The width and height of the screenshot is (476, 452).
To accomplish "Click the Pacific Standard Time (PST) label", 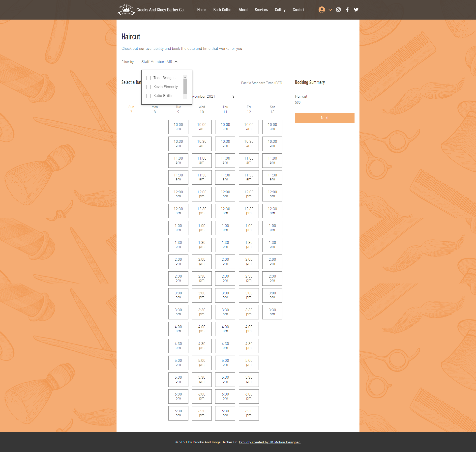I will (x=262, y=83).
